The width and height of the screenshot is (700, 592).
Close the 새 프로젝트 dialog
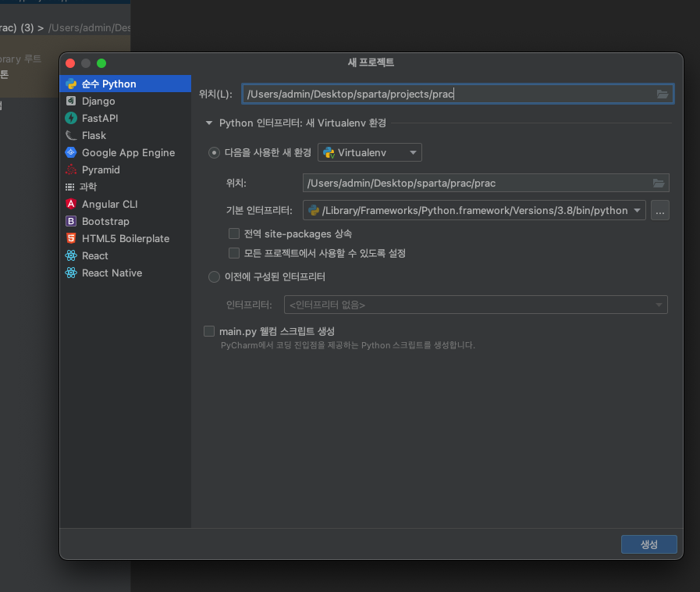tap(70, 63)
